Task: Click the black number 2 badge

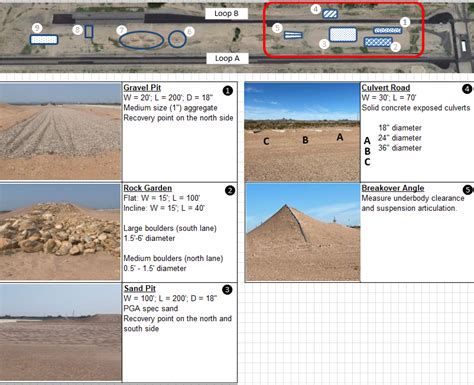Action: [230, 190]
